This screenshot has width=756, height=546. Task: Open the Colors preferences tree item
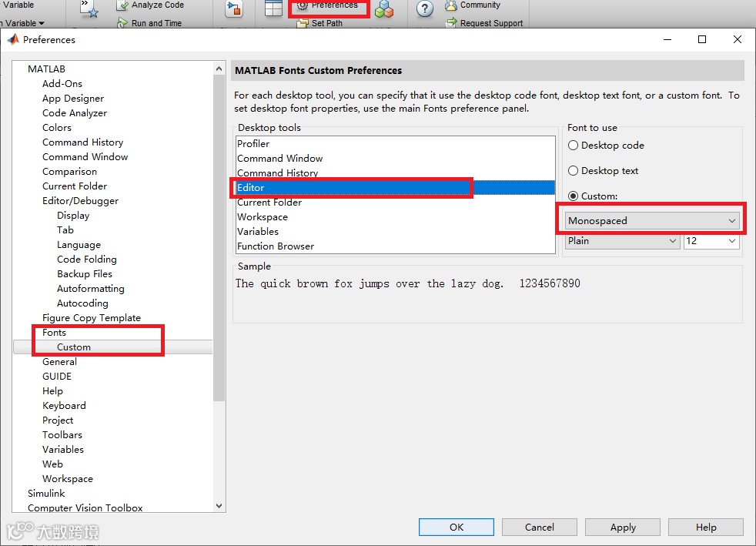click(x=56, y=127)
